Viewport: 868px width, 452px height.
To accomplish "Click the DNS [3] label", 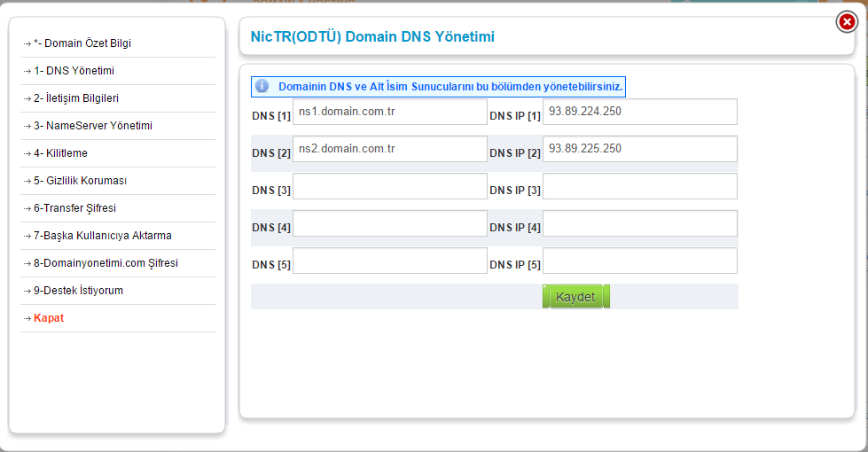I will pyautogui.click(x=271, y=191).
